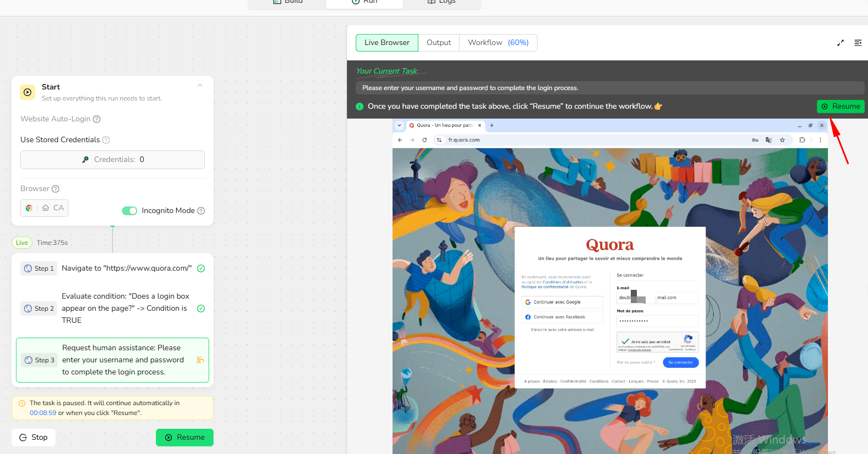Click Resume in the dark task bar
Screen dimensions: 868x454
(840, 107)
